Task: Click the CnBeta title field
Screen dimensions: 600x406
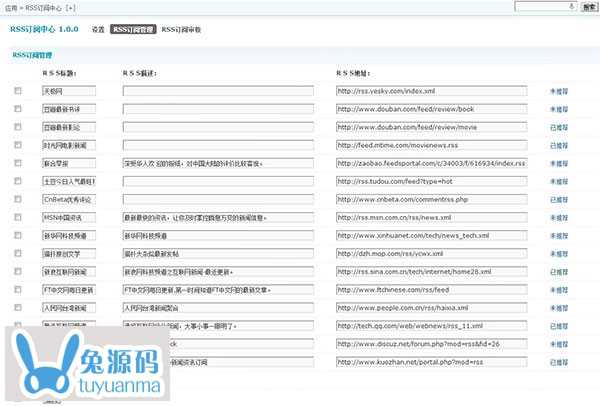Action: click(x=69, y=199)
